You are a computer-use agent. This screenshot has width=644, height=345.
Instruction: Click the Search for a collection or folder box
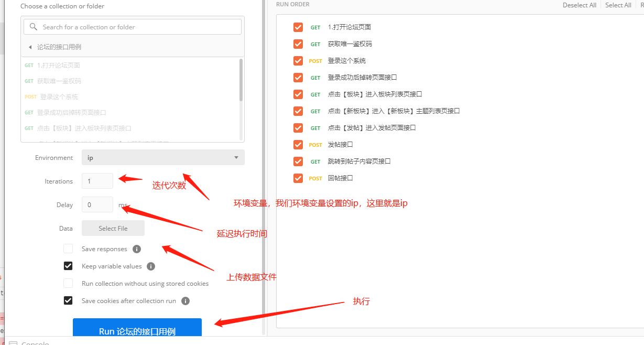(x=132, y=27)
